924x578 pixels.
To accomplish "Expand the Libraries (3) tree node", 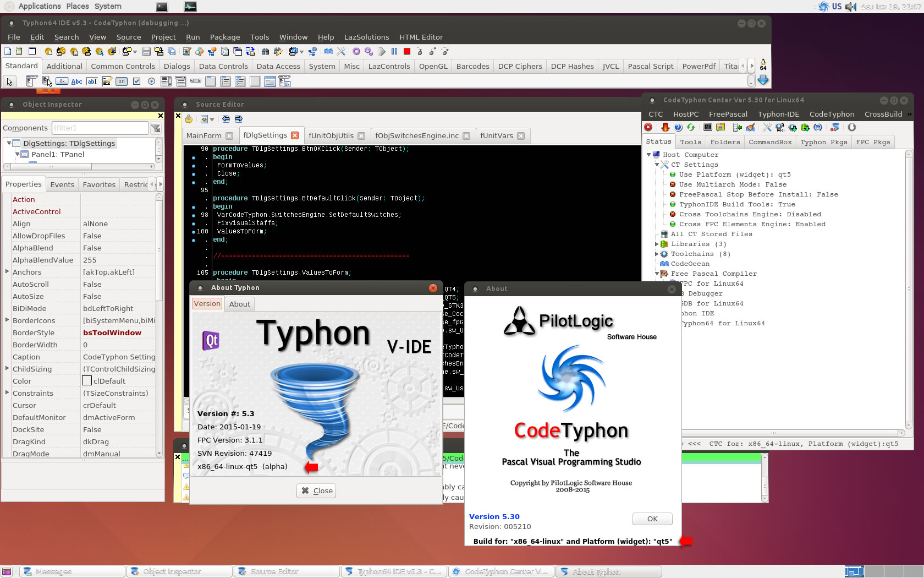I will pyautogui.click(x=657, y=244).
